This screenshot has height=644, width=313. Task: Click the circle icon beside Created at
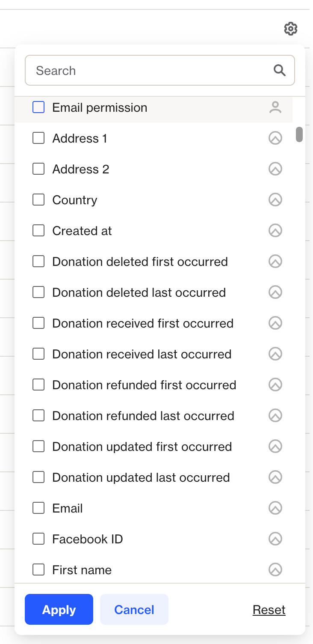point(275,231)
